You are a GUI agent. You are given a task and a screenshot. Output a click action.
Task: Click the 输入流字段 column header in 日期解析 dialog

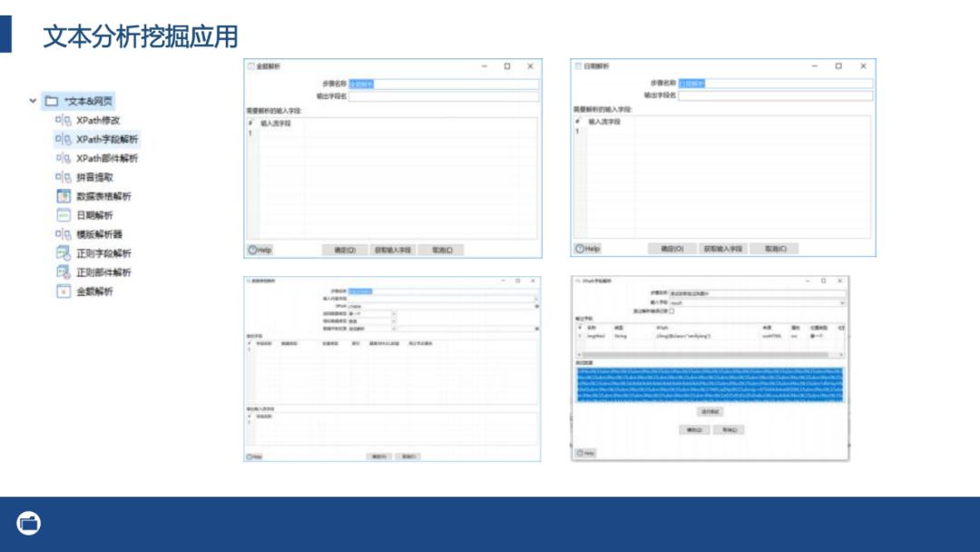[x=604, y=122]
